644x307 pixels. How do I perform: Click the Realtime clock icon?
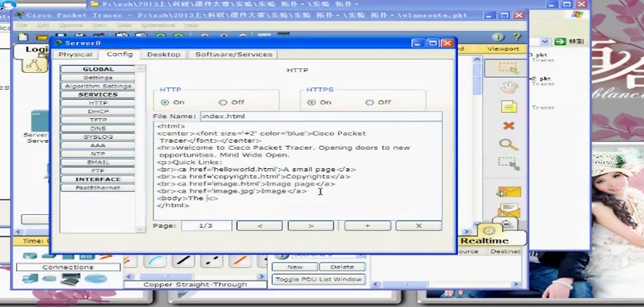pos(489,230)
